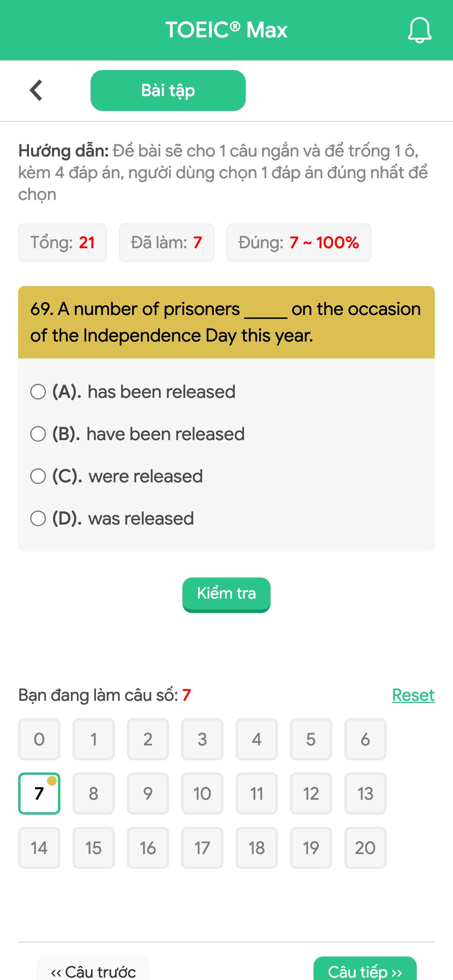Click the Bài tập tab
The height and width of the screenshot is (980, 453).
click(x=168, y=90)
